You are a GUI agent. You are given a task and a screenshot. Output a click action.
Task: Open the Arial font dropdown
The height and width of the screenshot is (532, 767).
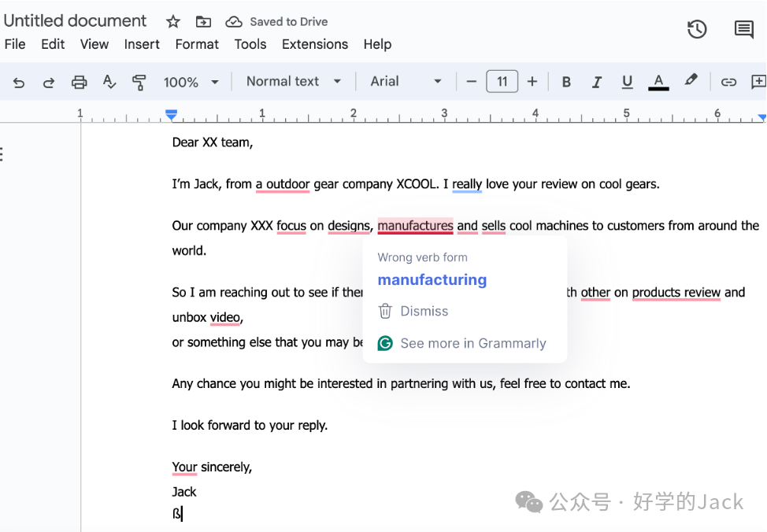406,81
